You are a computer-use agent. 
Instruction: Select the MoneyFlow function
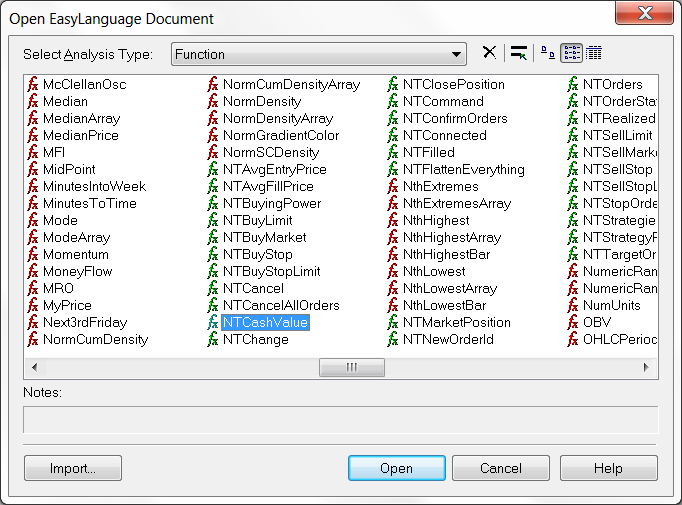tap(77, 271)
